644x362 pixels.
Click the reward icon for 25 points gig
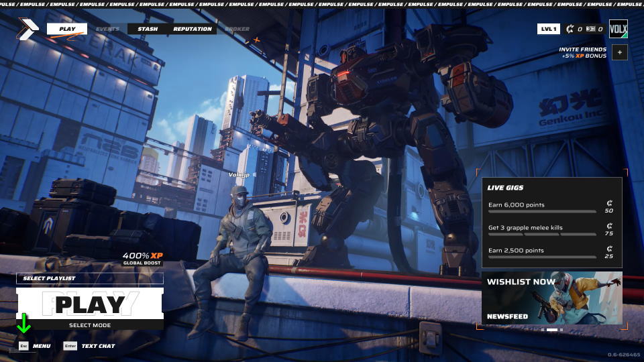click(x=610, y=249)
